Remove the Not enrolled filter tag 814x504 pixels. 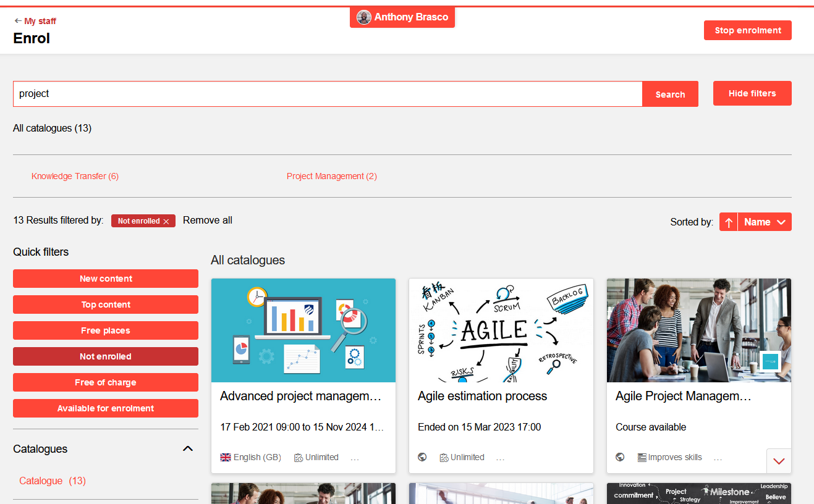tap(166, 221)
